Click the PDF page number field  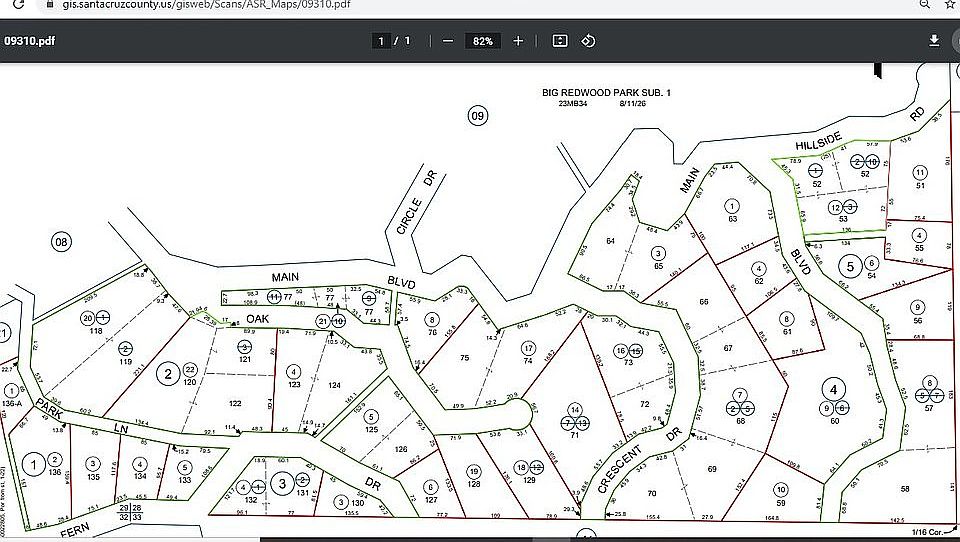click(381, 41)
